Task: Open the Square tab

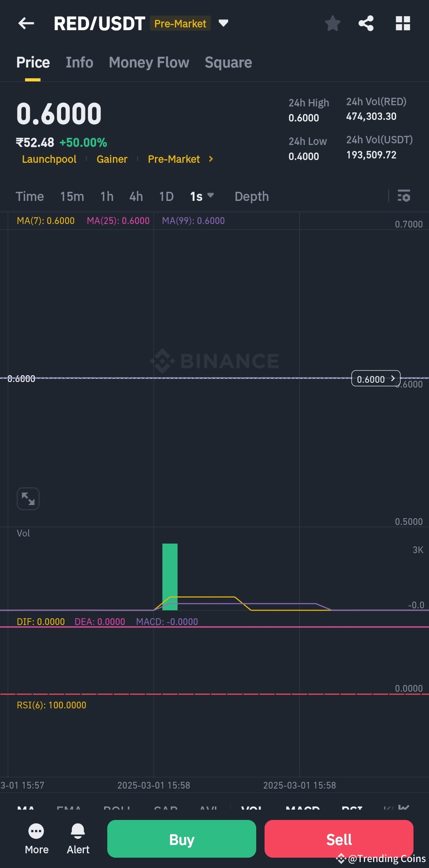Action: (228, 62)
